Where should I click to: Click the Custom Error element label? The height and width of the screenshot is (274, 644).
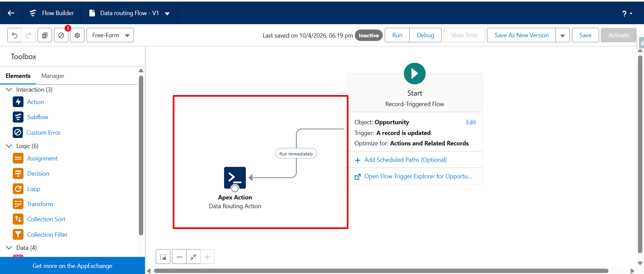click(44, 133)
